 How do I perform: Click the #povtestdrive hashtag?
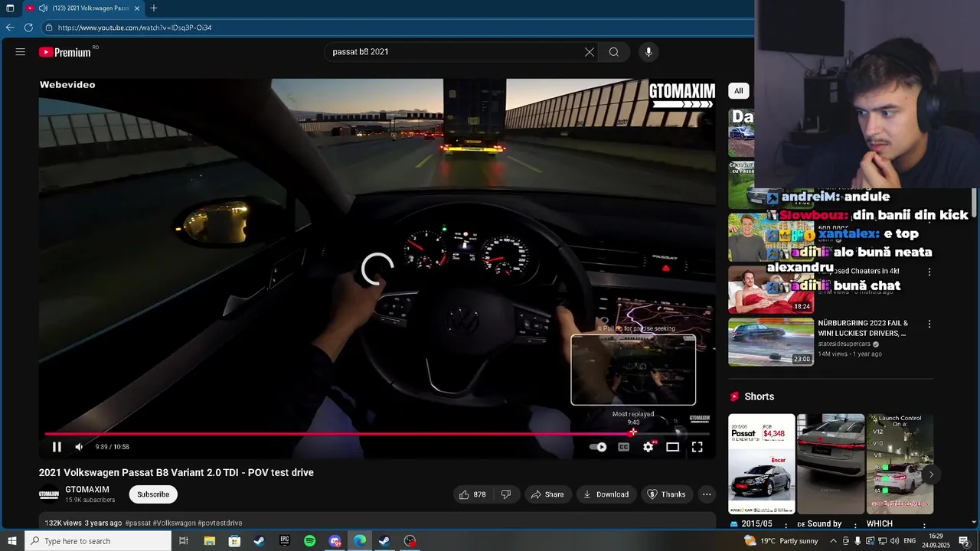pyautogui.click(x=220, y=523)
